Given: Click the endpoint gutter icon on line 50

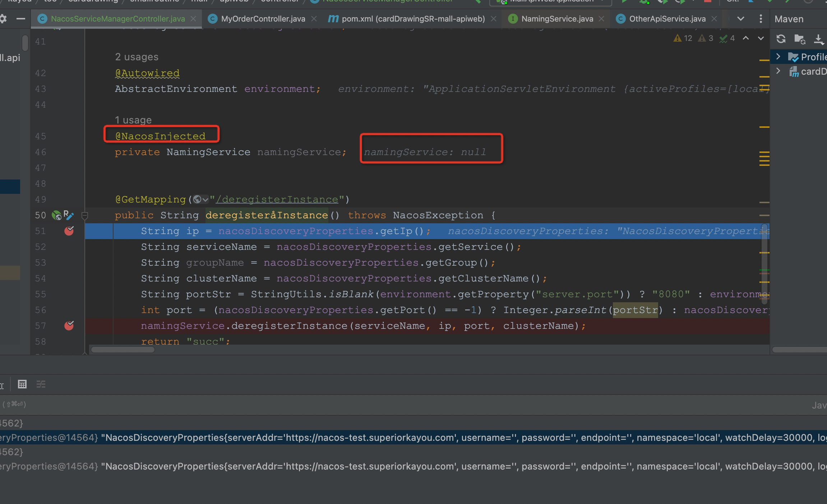Looking at the screenshot, I should click(x=57, y=215).
